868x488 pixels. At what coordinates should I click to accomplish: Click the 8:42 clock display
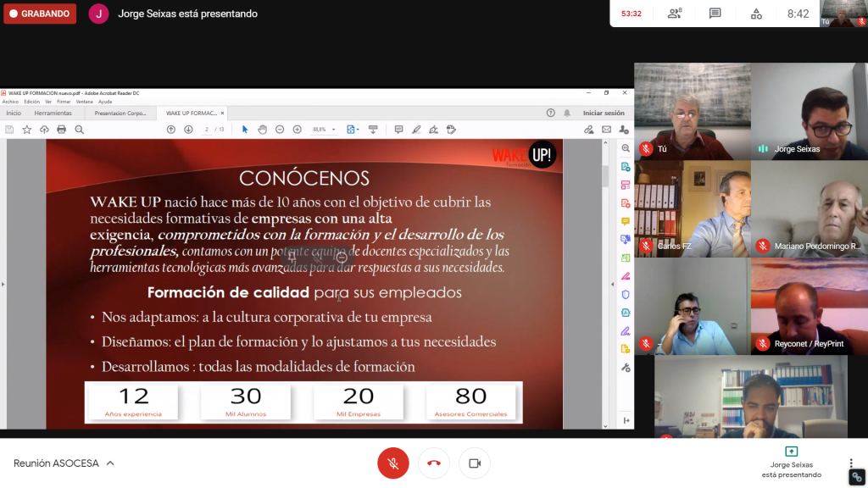click(x=798, y=14)
